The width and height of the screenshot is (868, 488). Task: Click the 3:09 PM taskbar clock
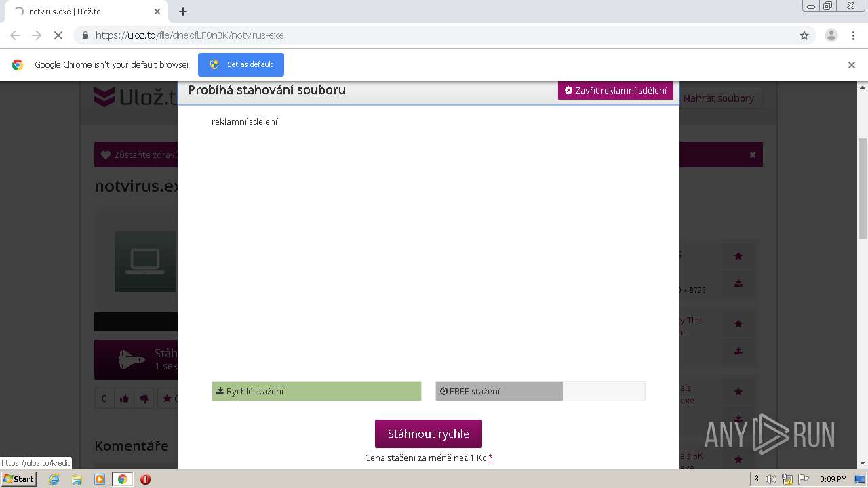coord(833,479)
